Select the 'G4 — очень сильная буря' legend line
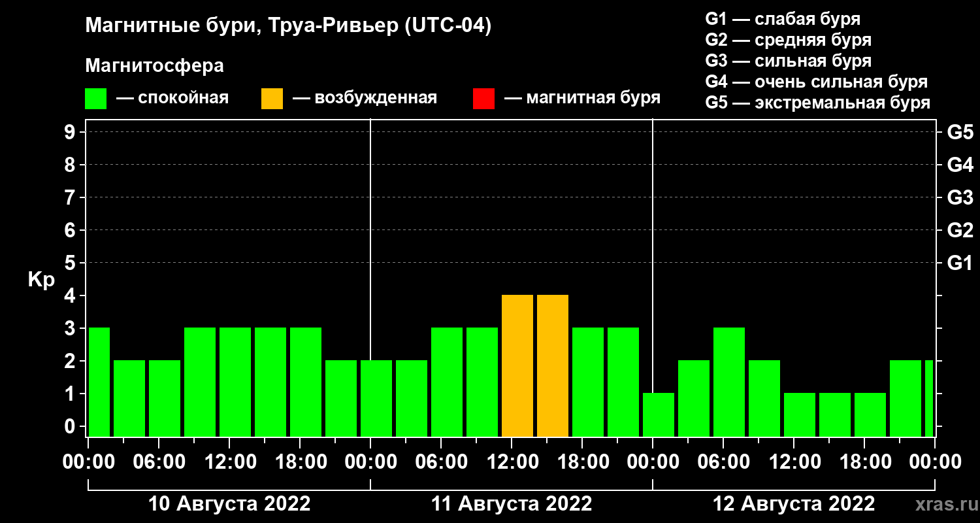Image resolution: width=980 pixels, height=523 pixels. click(816, 82)
